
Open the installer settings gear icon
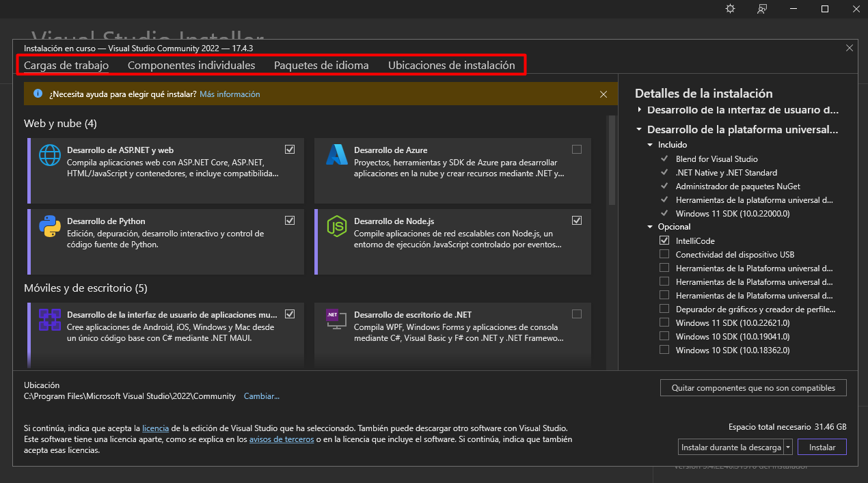click(730, 9)
